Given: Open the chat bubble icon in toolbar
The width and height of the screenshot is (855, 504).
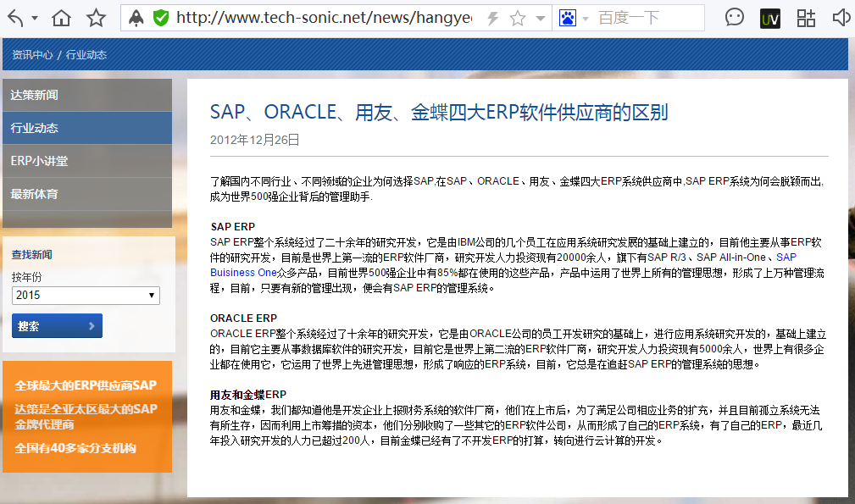Looking at the screenshot, I should 735,18.
